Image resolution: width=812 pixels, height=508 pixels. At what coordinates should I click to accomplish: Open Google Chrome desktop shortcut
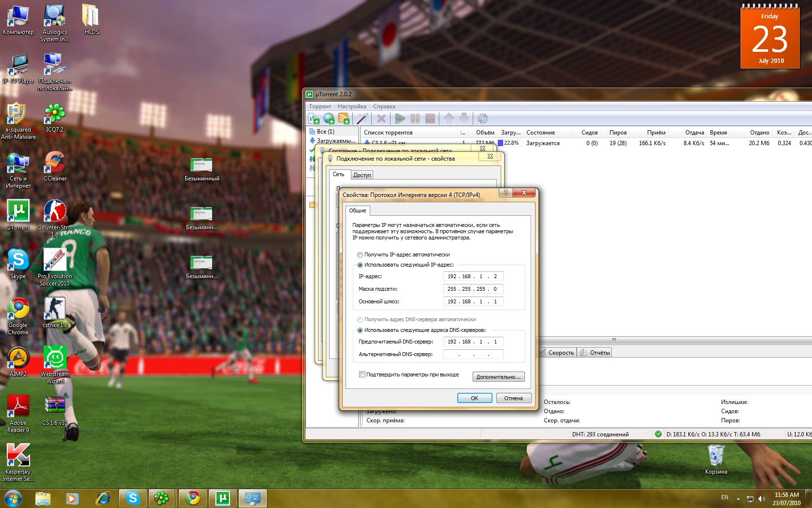pyautogui.click(x=18, y=316)
